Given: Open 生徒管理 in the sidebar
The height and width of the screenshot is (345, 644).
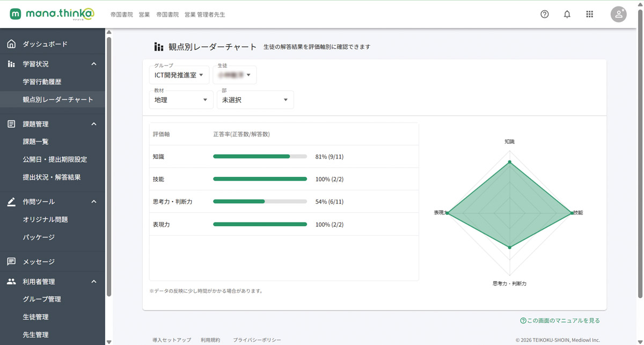Looking at the screenshot, I should (x=35, y=317).
